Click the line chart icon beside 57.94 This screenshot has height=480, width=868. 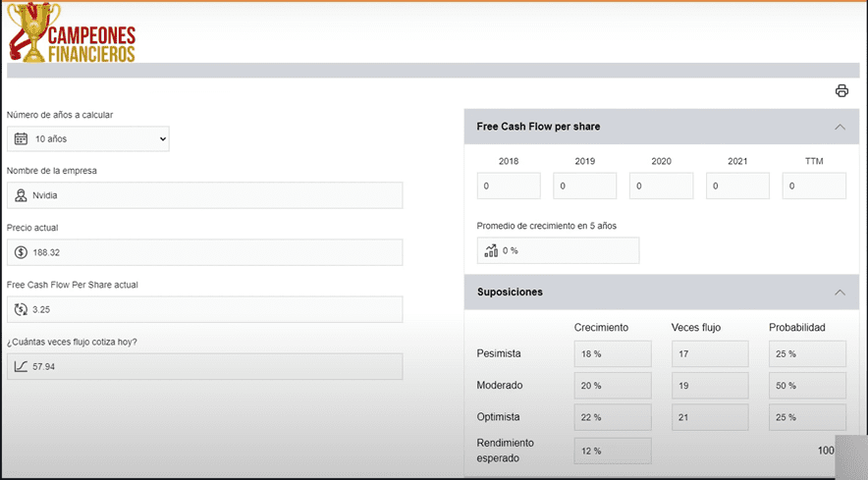(x=21, y=366)
